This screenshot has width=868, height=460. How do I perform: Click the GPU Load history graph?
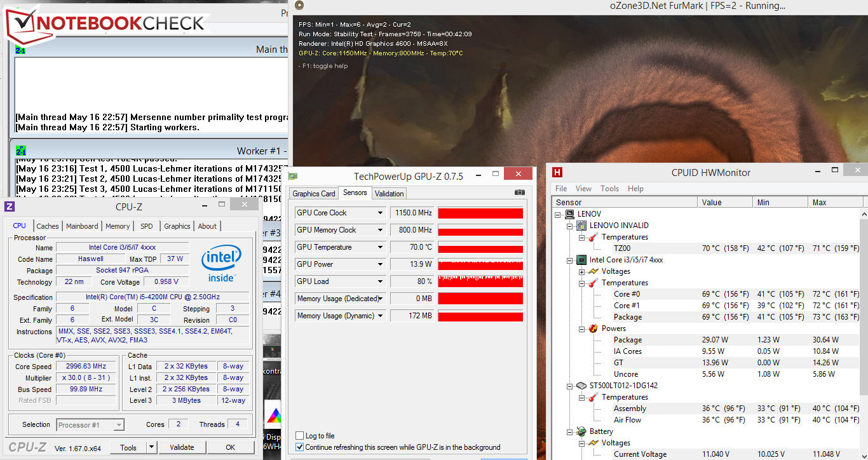pos(480,281)
